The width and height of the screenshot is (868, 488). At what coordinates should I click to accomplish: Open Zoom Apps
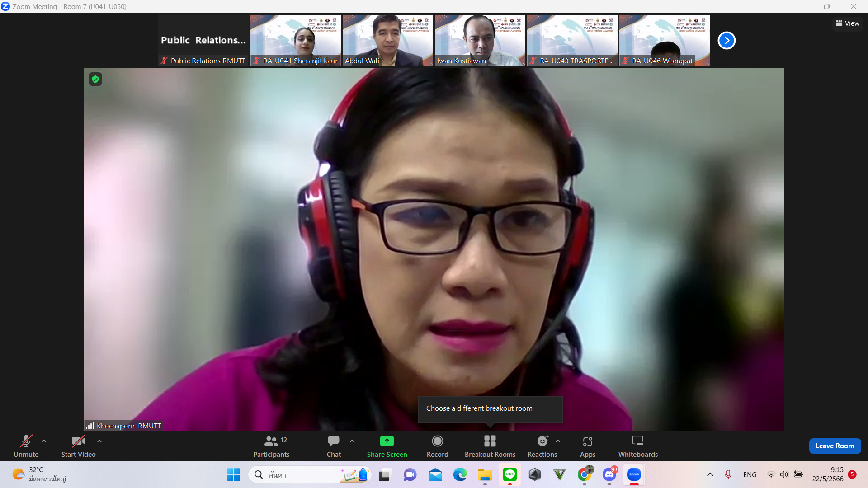click(588, 446)
